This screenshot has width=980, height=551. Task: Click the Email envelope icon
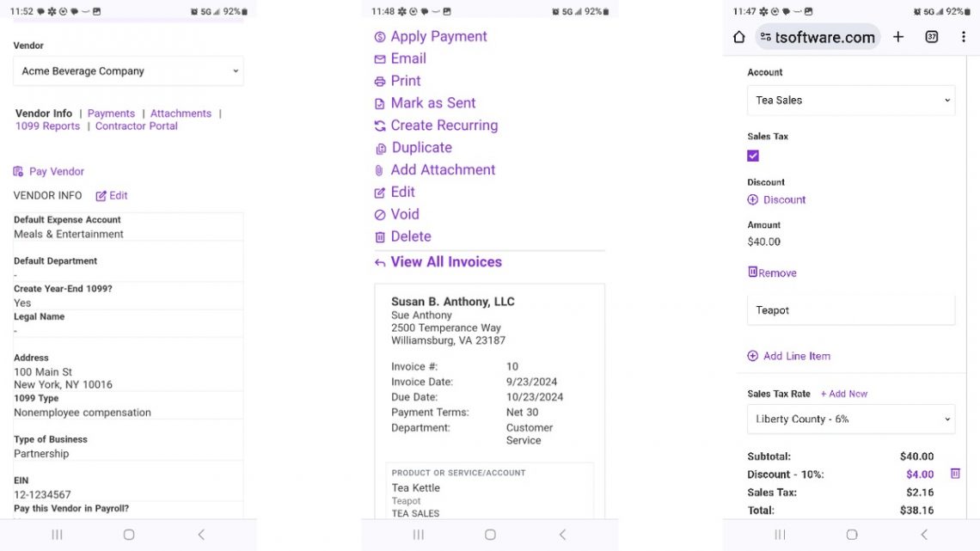(x=380, y=59)
